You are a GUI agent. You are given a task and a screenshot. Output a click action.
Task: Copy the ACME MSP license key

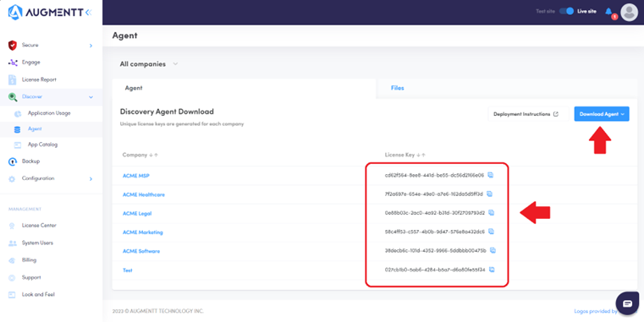click(x=490, y=175)
